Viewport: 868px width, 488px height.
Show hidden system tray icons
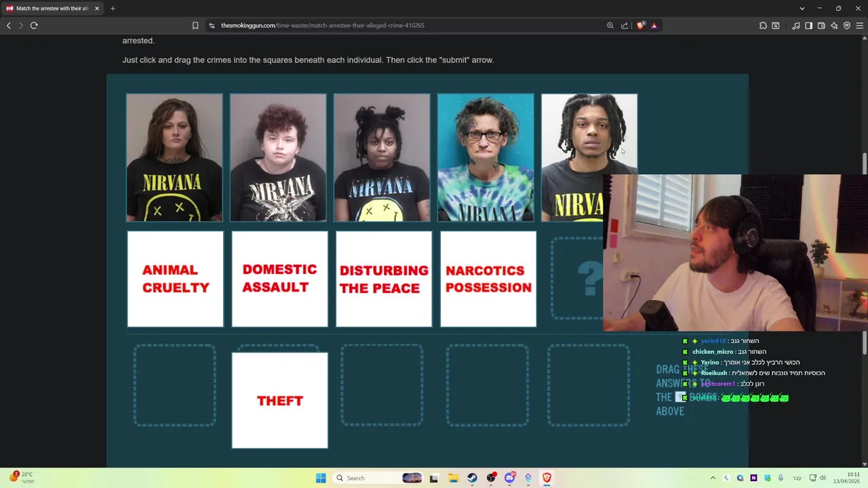coord(713,478)
